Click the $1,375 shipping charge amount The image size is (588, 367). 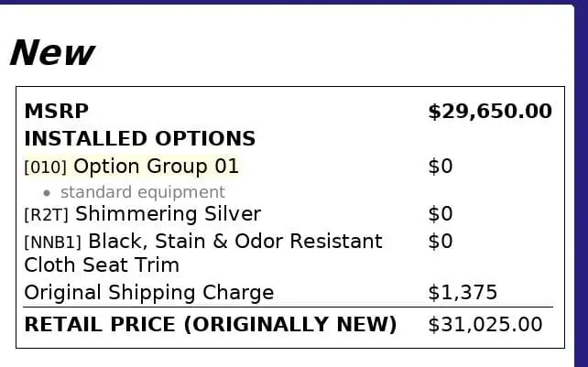463,293
